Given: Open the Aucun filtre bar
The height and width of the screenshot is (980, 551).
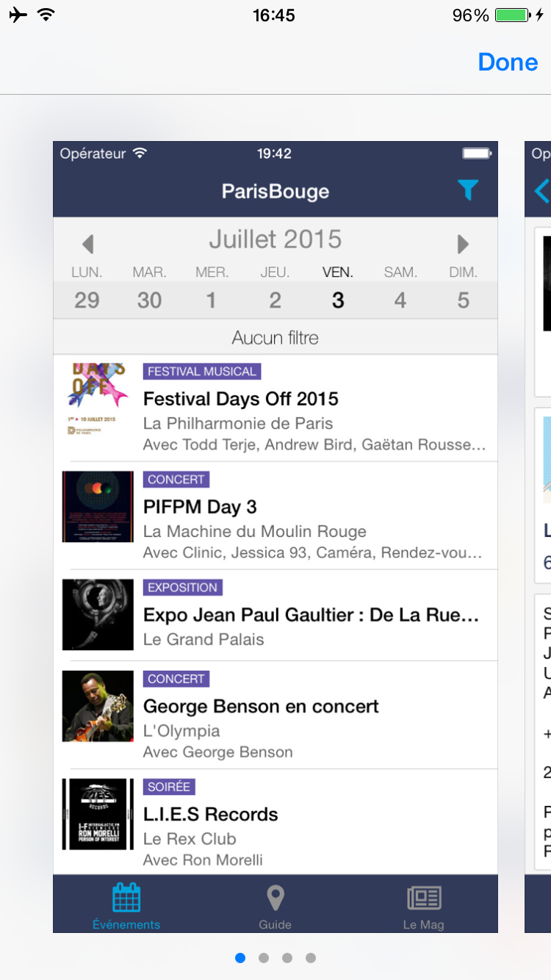Looking at the screenshot, I should click(x=275, y=338).
